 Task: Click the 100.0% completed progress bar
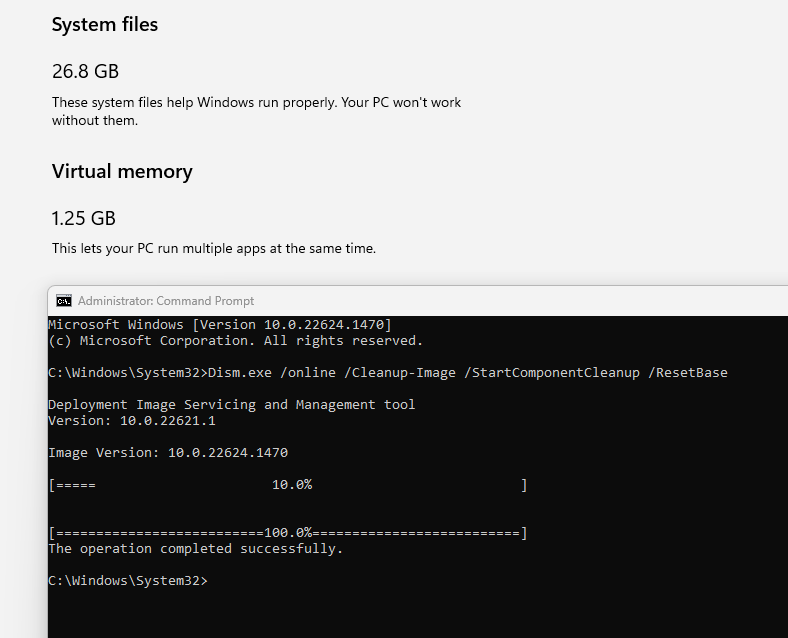[x=287, y=533]
